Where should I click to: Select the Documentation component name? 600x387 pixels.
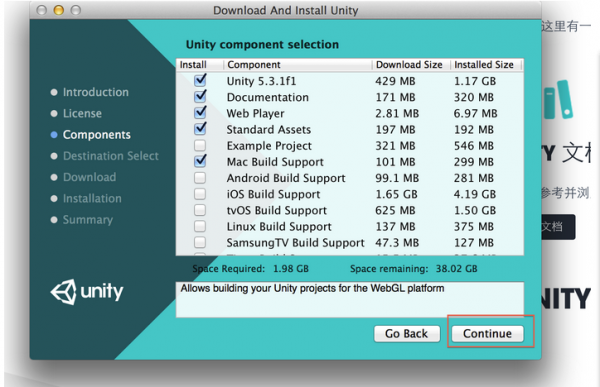pos(267,97)
